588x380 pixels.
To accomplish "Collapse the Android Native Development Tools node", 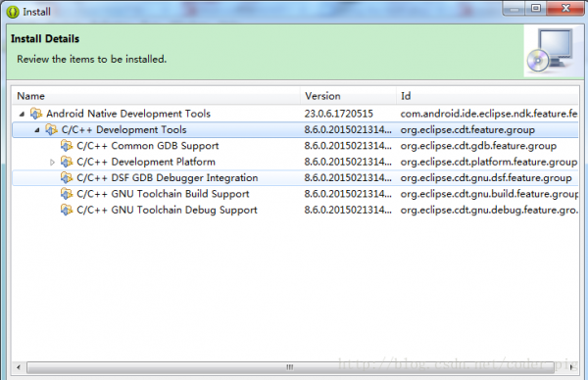I will pos(23,114).
